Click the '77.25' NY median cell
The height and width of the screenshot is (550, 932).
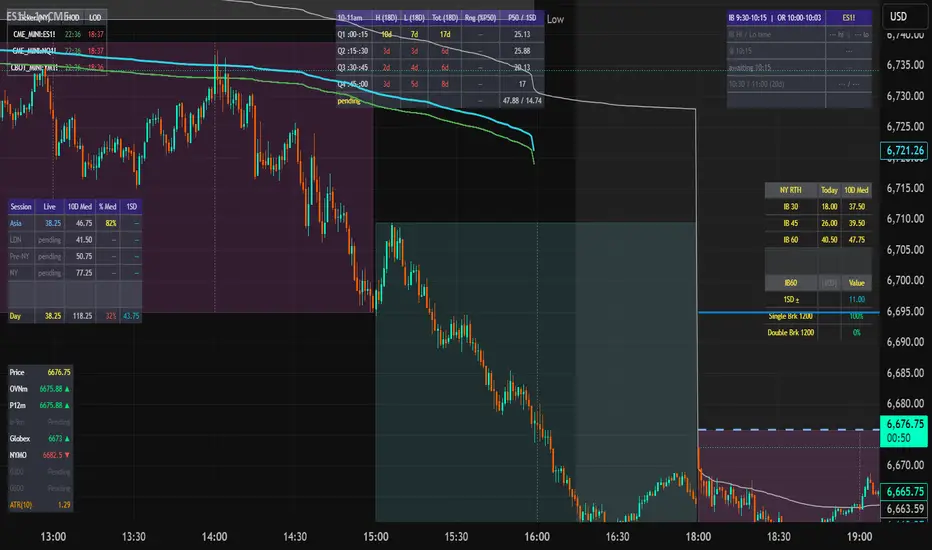coord(84,274)
